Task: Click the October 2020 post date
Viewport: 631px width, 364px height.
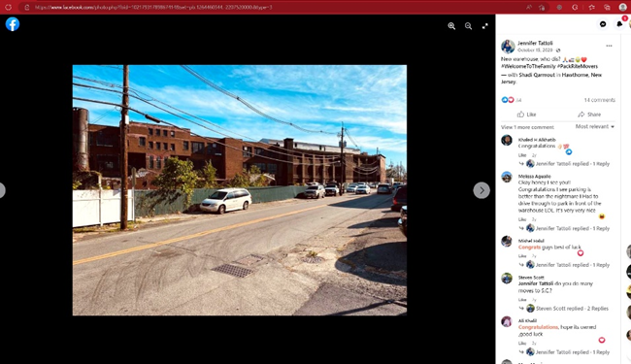Action: click(x=535, y=50)
